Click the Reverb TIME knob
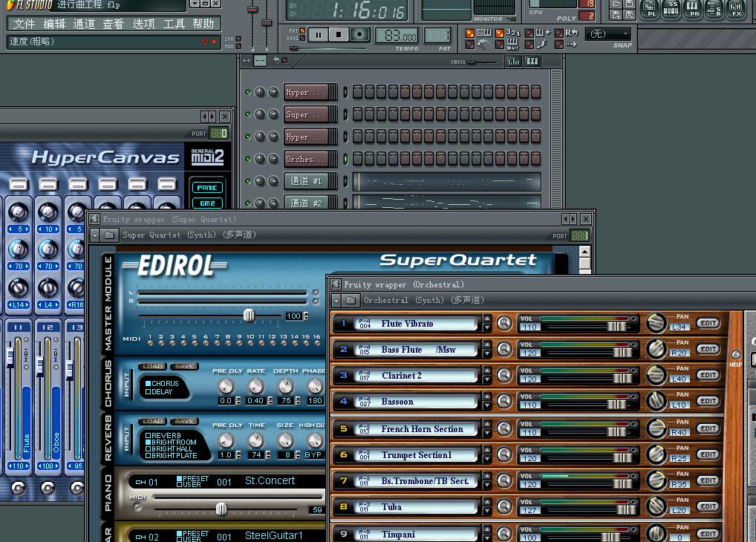The image size is (756, 542). (x=256, y=440)
